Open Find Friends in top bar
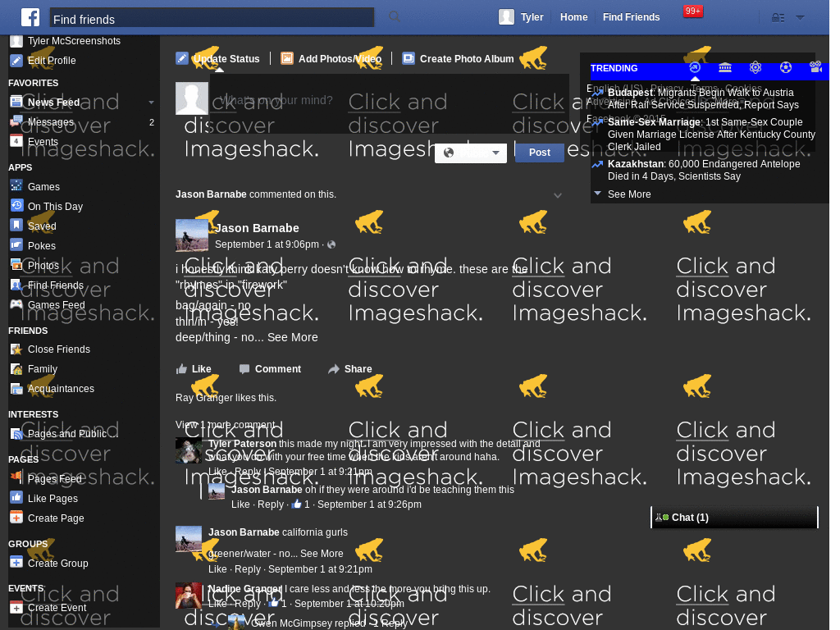This screenshot has height=630, width=840. tap(631, 17)
